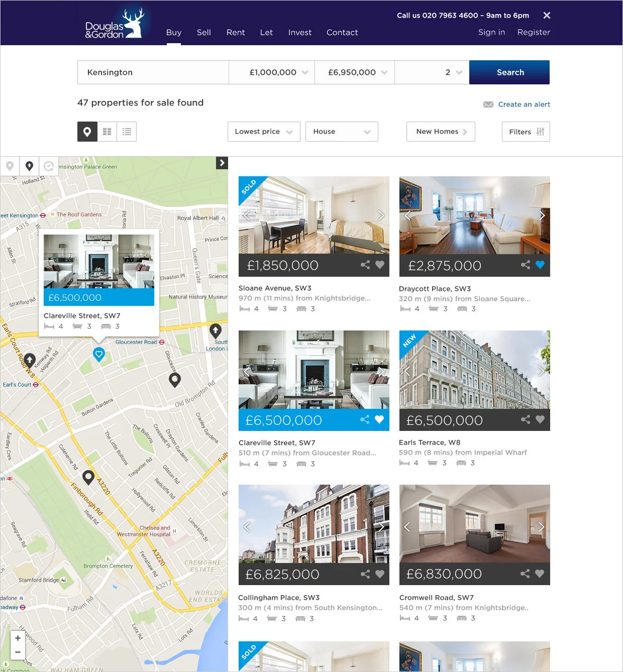
Task: Select the light pin map tool
Action: [x=10, y=166]
